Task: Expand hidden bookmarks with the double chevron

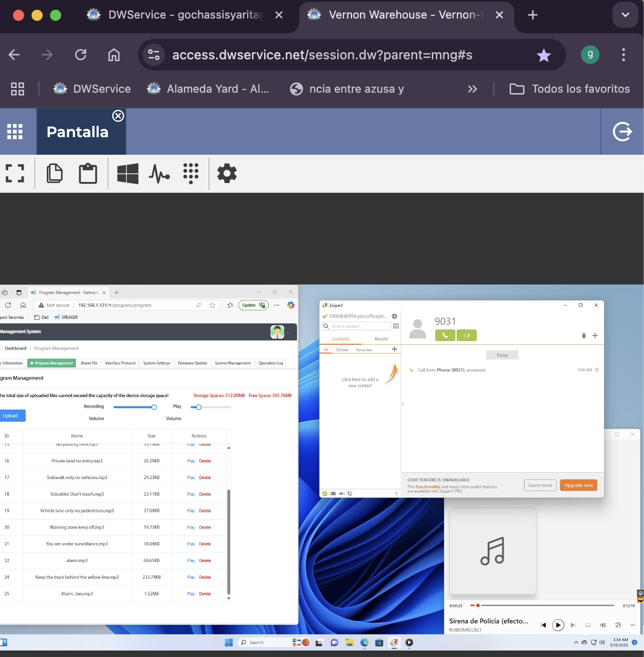Action: coord(472,89)
